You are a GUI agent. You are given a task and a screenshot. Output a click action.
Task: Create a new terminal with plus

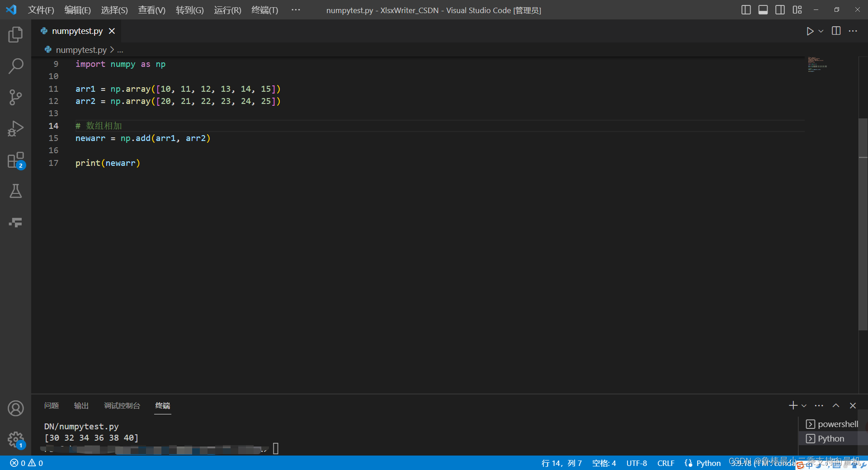[793, 405]
